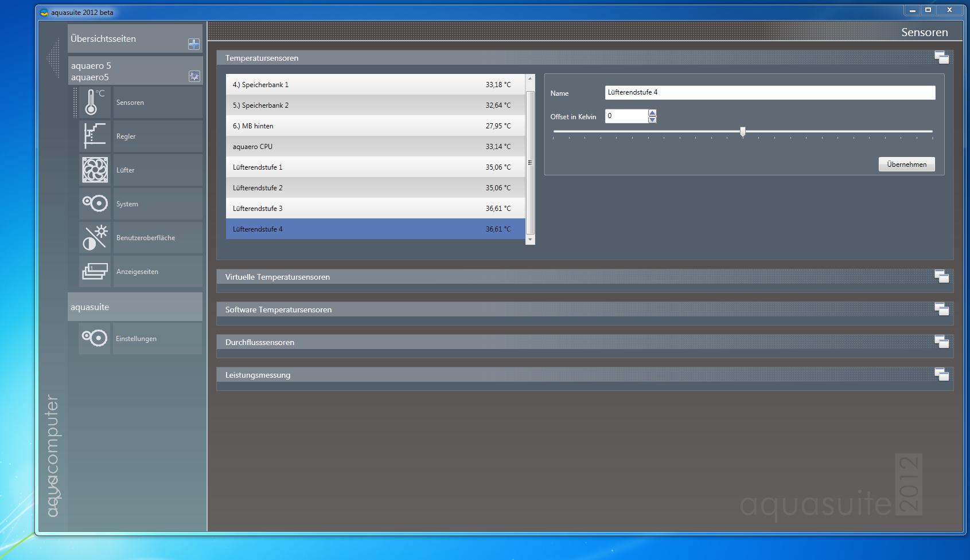970x560 pixels.
Task: Click the Übernehmen button
Action: 906,165
